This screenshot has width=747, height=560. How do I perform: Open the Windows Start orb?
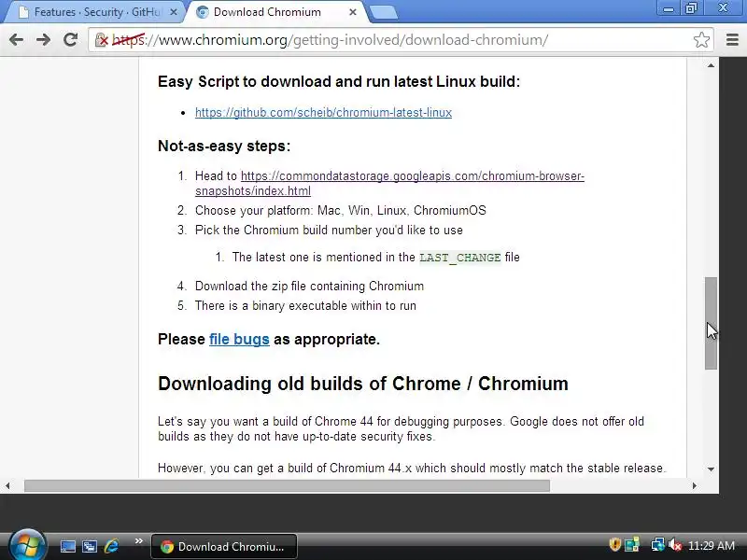[x=27, y=545]
